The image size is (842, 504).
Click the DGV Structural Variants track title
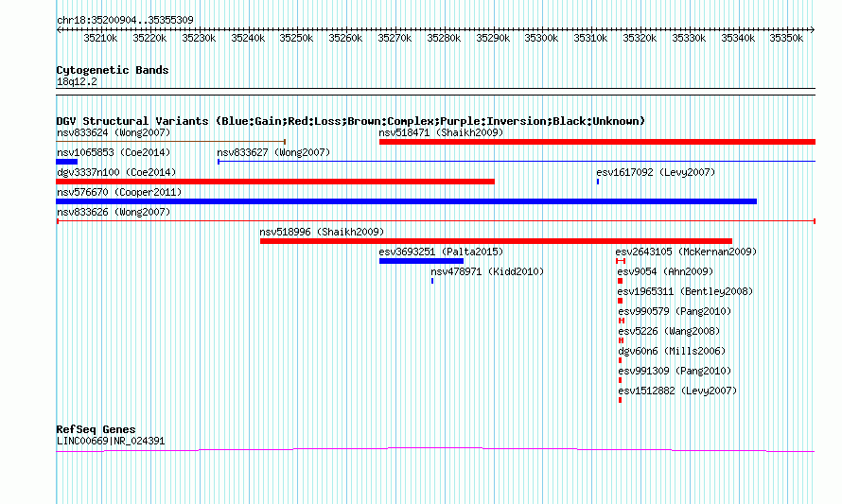click(x=351, y=121)
